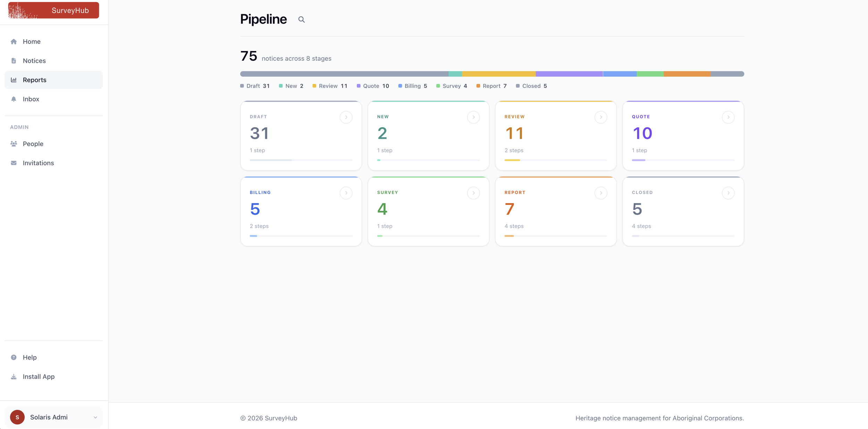The image size is (868, 429).
Task: Click the yellow Review segment in pipeline bar
Action: (499, 74)
